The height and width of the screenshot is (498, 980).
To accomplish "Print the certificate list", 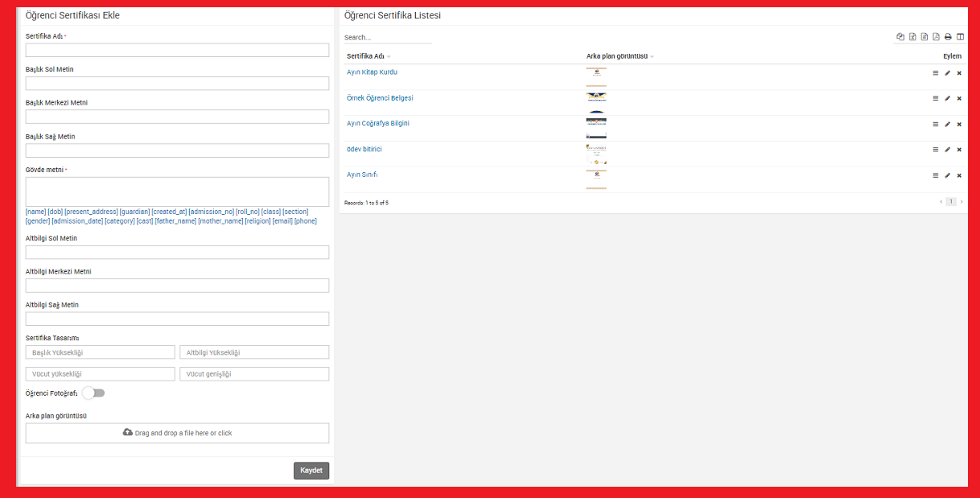I will 948,37.
